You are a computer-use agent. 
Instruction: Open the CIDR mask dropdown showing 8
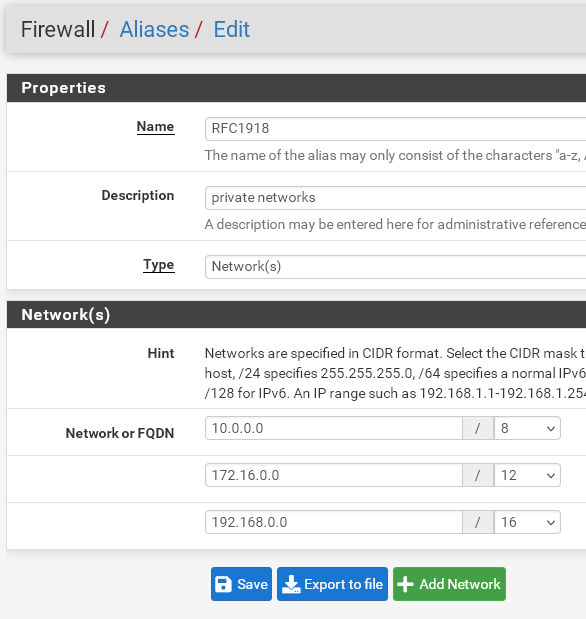coord(527,428)
